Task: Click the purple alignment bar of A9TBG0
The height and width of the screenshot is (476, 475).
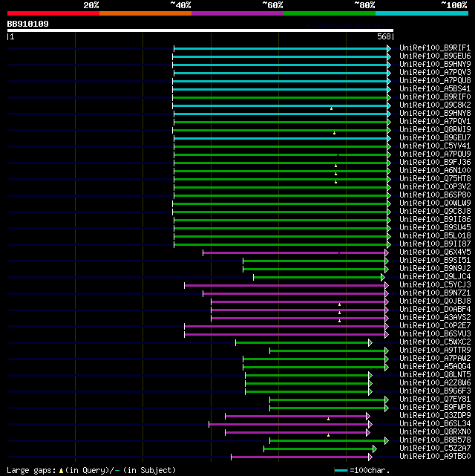Action: [x=300, y=457]
